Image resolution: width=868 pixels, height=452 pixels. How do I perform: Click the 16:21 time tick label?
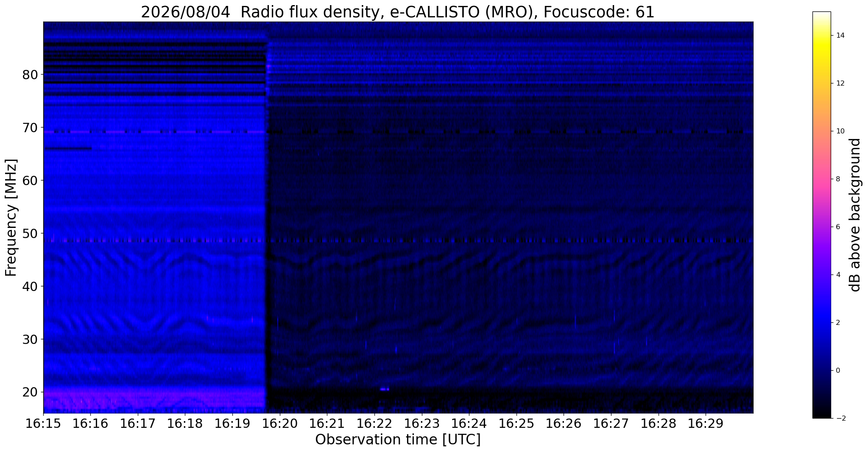coord(327,424)
